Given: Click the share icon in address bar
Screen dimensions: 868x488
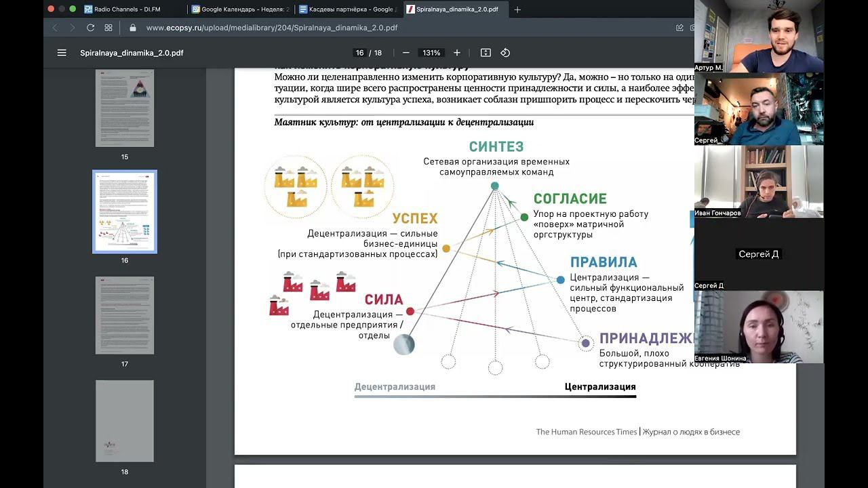Looking at the screenshot, I should click(x=679, y=28).
